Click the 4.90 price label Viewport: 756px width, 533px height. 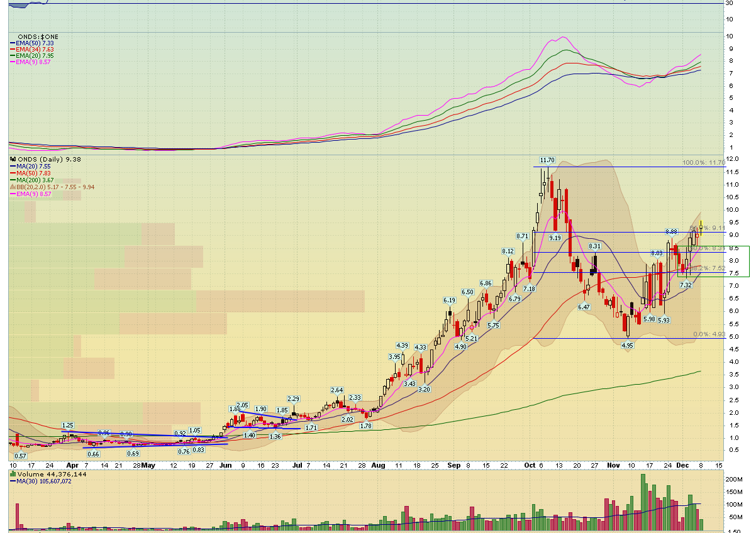pyautogui.click(x=460, y=346)
